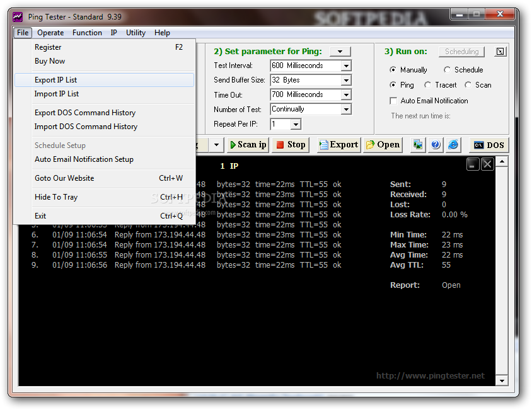Select Import IP List menu entry

pyautogui.click(x=105, y=94)
